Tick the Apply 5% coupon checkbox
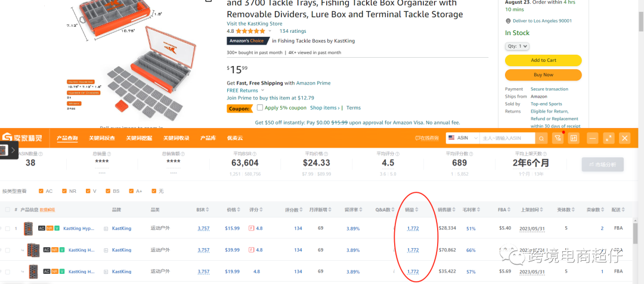This screenshot has width=644, height=284. tap(259, 108)
